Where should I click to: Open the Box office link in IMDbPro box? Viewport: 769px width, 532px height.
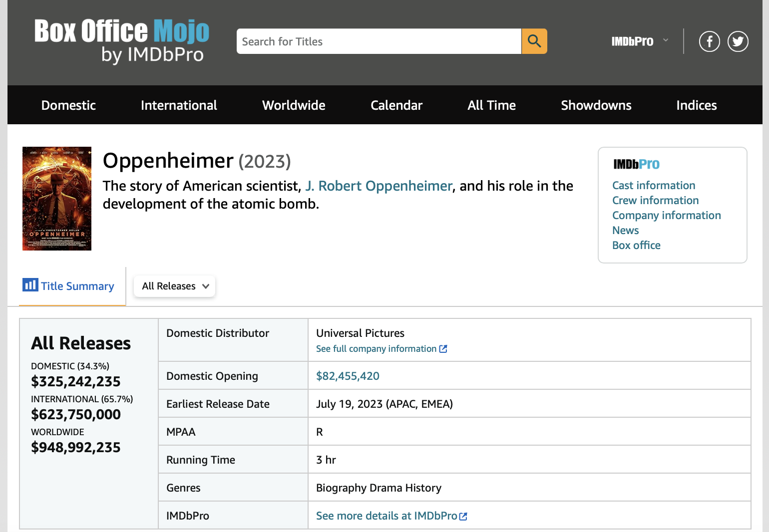(636, 245)
